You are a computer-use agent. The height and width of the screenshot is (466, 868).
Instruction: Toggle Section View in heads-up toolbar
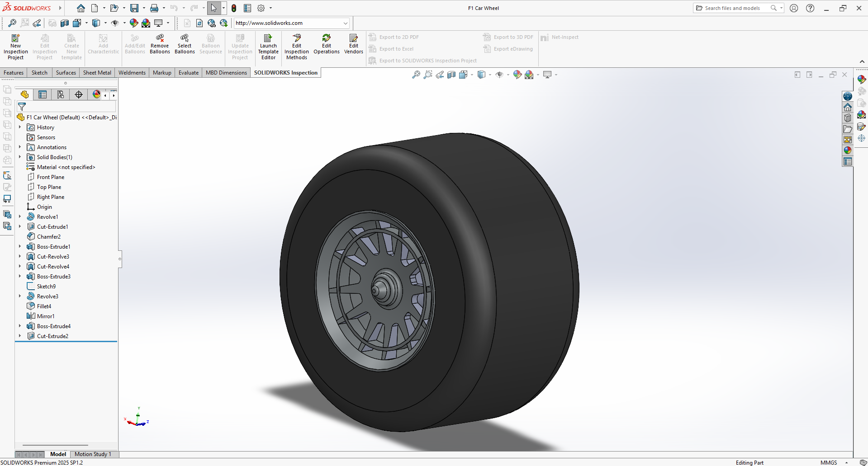[x=451, y=75]
